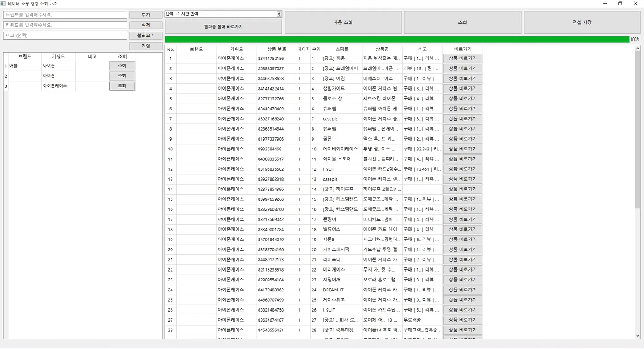Run 조회 for keyword list row 2
This screenshot has height=349, width=644.
pyautogui.click(x=122, y=76)
